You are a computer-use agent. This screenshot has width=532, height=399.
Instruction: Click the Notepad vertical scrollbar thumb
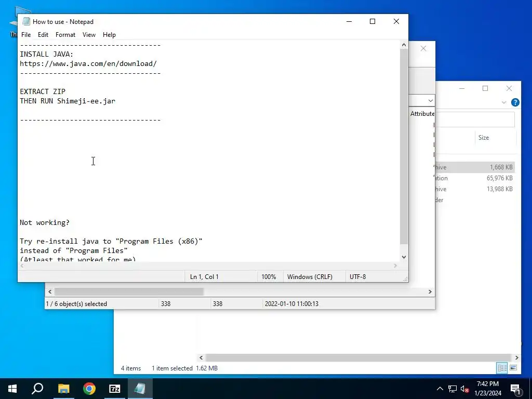tap(404, 147)
